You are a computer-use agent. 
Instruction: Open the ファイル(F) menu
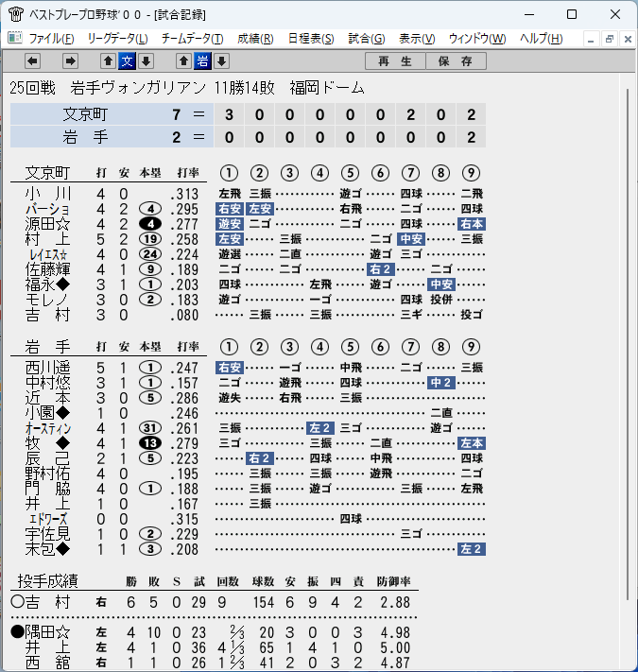[x=51, y=39]
